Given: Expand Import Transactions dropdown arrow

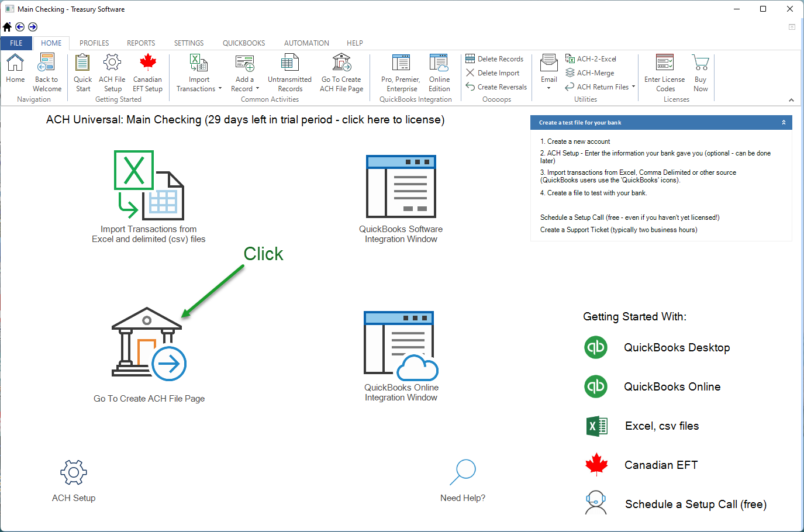Looking at the screenshot, I should point(220,89).
